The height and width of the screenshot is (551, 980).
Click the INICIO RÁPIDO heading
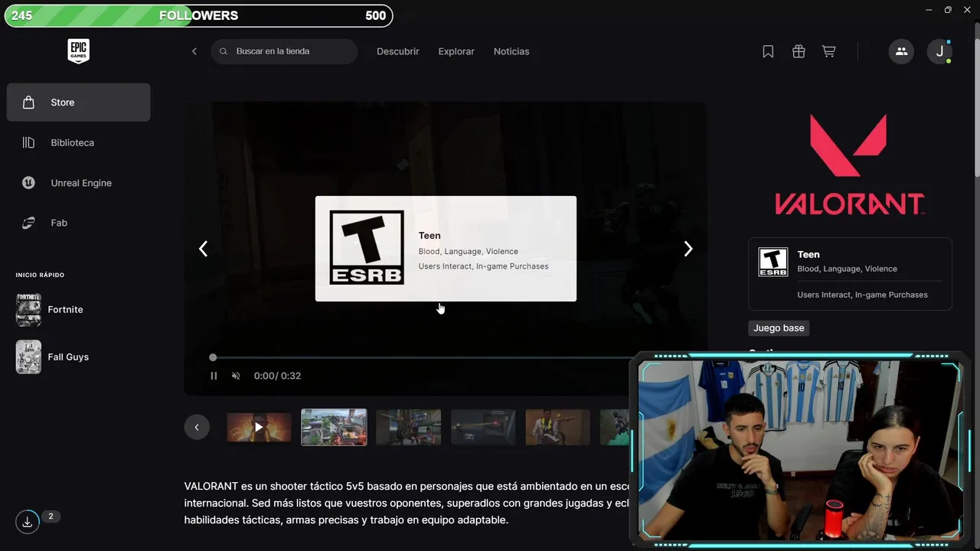[40, 275]
